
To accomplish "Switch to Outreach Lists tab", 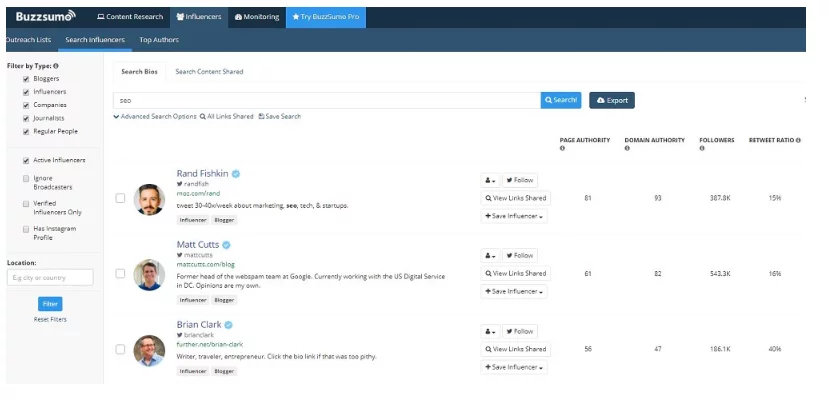I will pyautogui.click(x=28, y=40).
